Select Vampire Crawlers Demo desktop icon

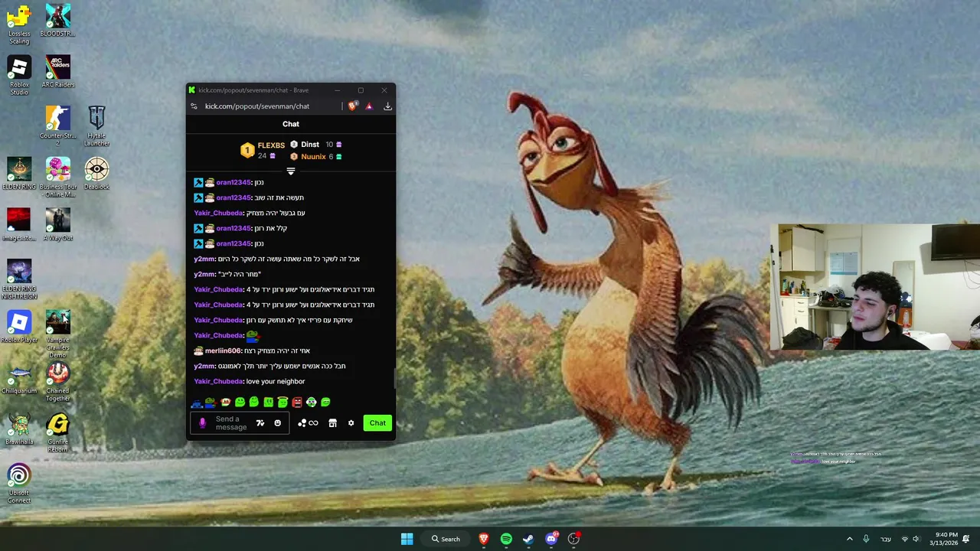point(57,334)
